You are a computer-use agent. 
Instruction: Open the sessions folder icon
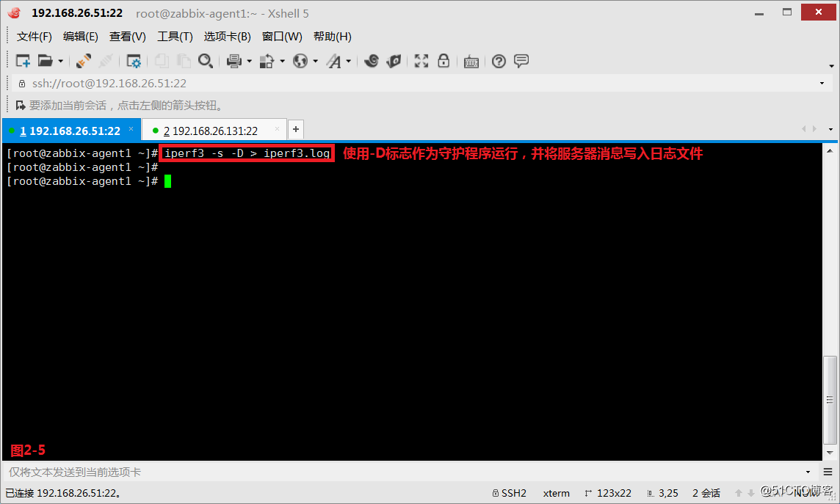tap(45, 61)
